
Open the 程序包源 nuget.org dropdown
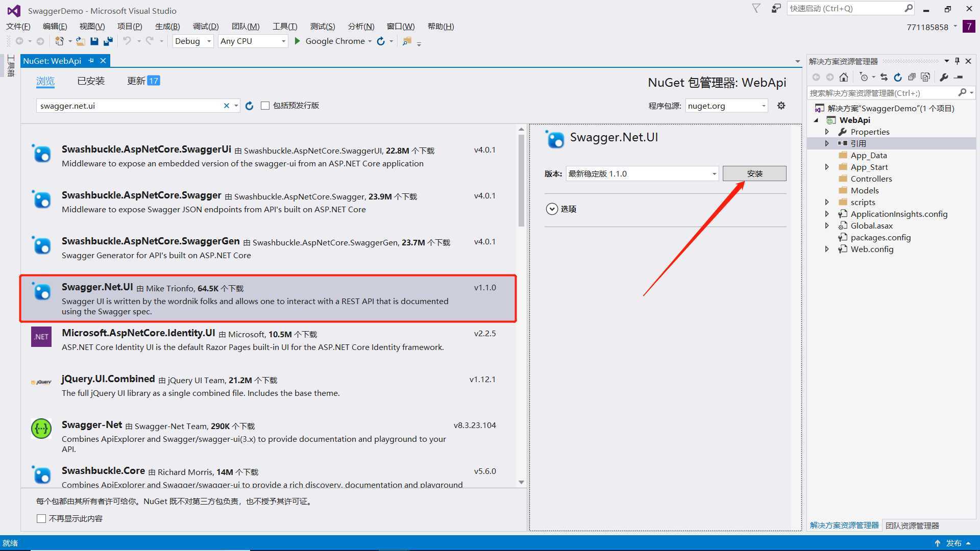(x=726, y=106)
